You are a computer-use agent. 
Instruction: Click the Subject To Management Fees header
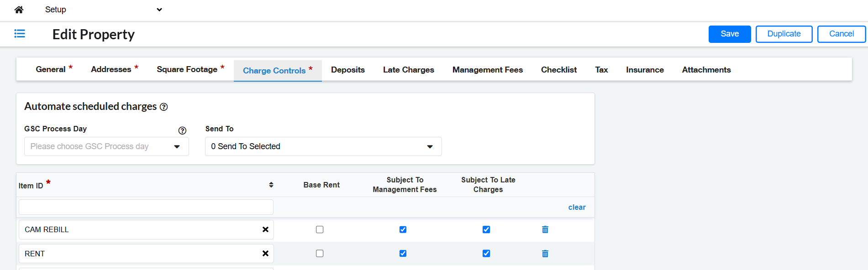click(x=405, y=185)
